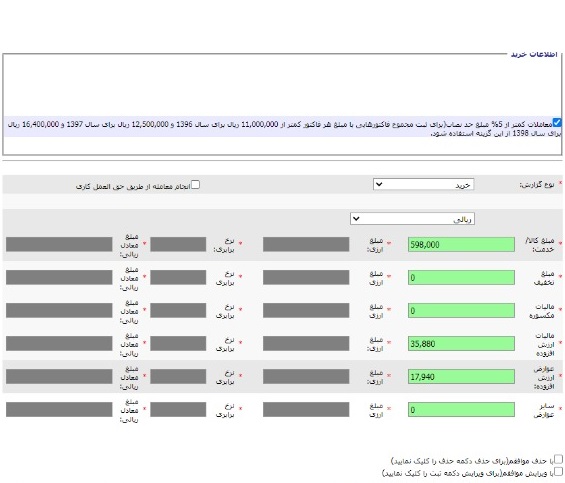Image resolution: width=565 pixels, height=483 pixels.
Task: Click the discount amount field showing 0
Action: pyautogui.click(x=461, y=278)
